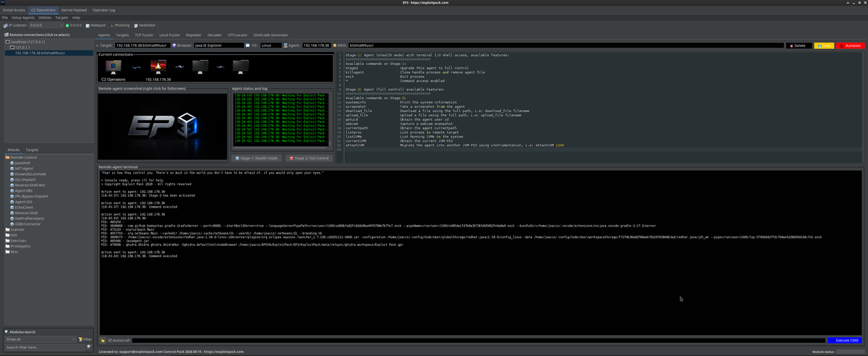Click the OS field showing Linux
This screenshot has height=356, width=868.
point(271,46)
